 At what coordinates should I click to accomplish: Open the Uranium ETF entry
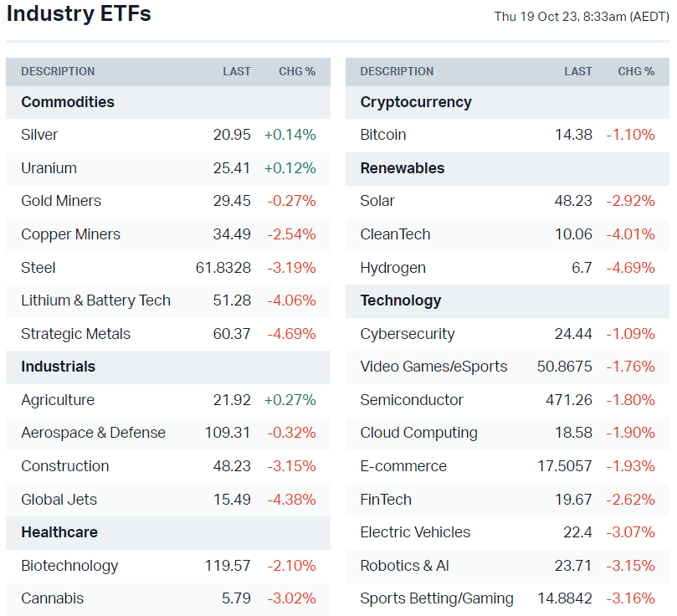tap(49, 168)
